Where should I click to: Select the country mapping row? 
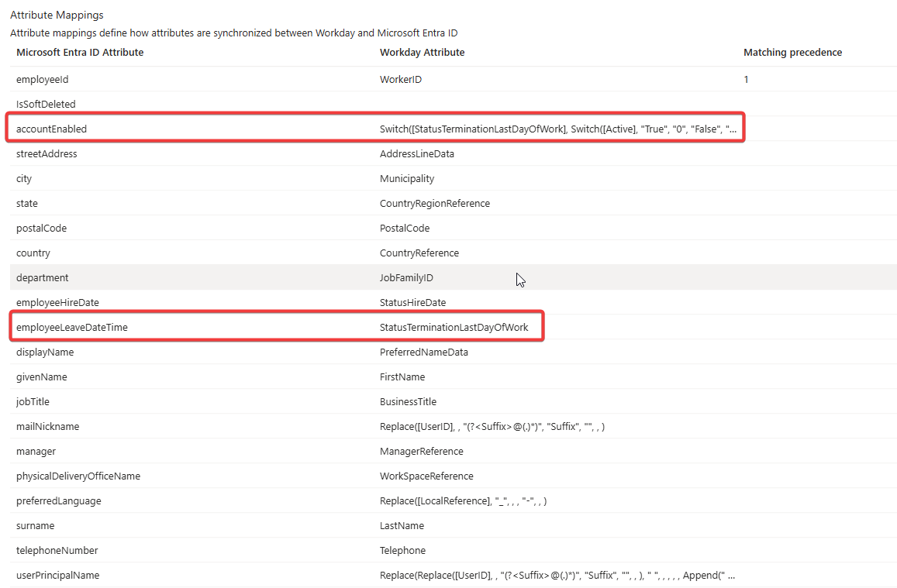click(x=33, y=253)
